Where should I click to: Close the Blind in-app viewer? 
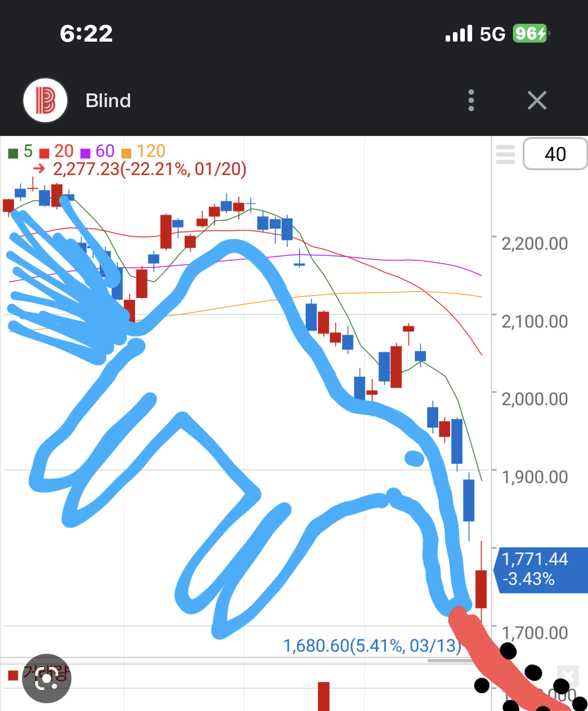(537, 100)
